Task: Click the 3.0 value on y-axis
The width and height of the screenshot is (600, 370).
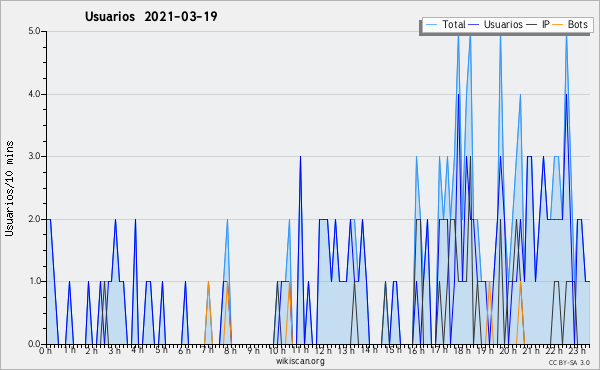Action: (34, 156)
